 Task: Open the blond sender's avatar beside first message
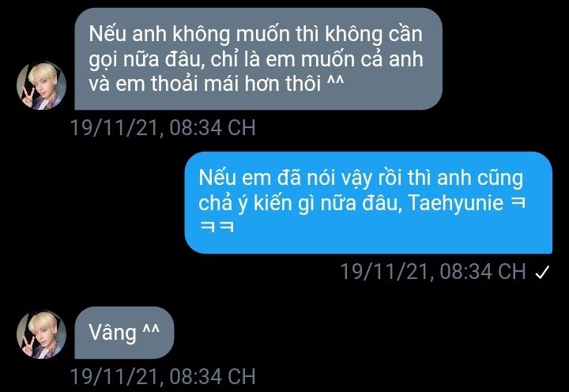tap(41, 85)
